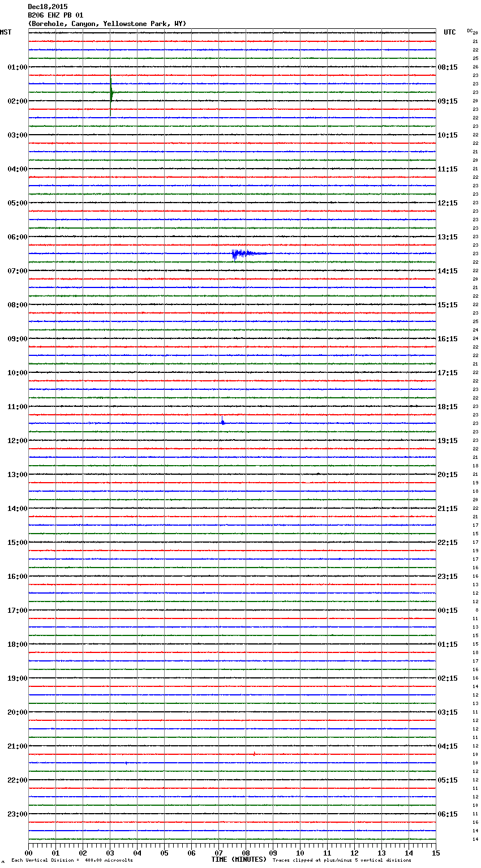This screenshot has height=868, width=481.
Task: Click the Traces clipped at plus/minus 5 note
Action: pyautogui.click(x=342, y=861)
